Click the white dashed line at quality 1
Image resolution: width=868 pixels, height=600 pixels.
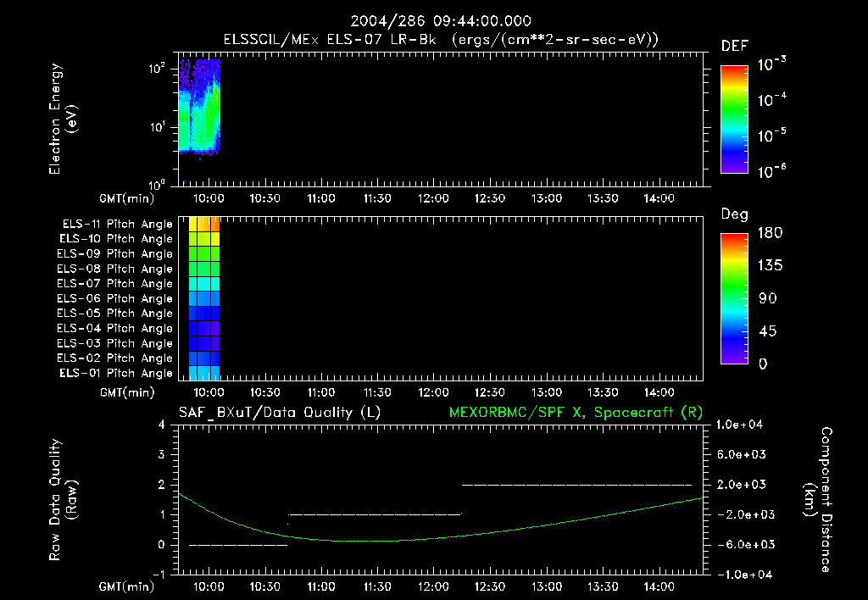click(x=375, y=514)
